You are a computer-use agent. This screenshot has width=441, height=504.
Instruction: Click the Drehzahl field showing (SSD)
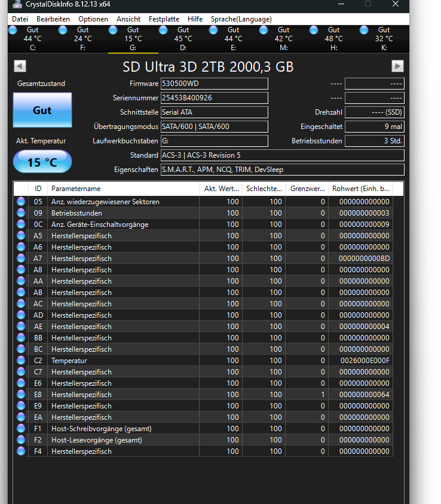coord(375,112)
